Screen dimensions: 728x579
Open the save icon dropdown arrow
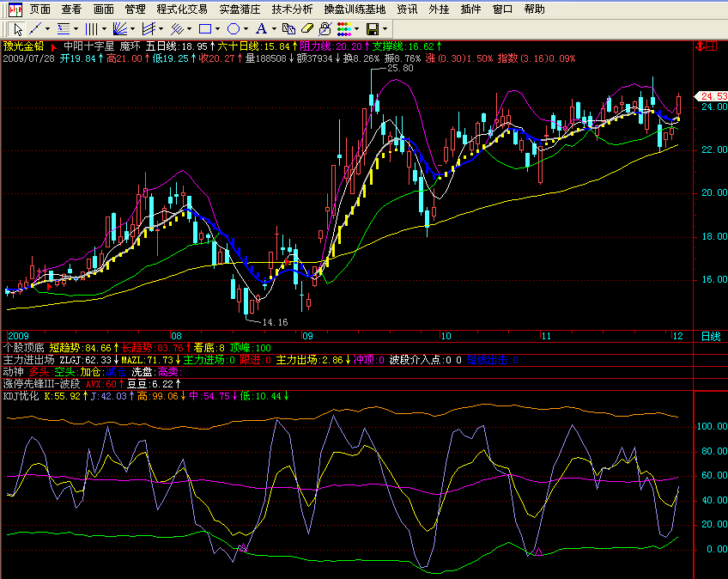point(385,29)
